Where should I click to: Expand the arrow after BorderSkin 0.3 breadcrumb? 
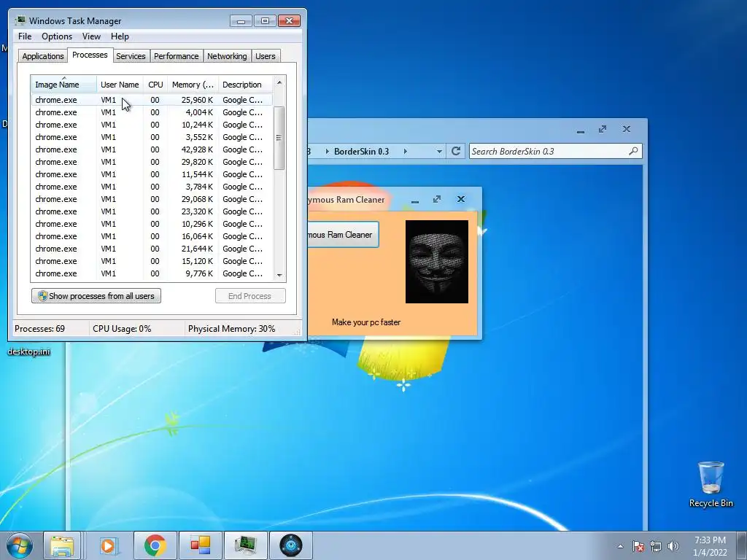coord(406,152)
